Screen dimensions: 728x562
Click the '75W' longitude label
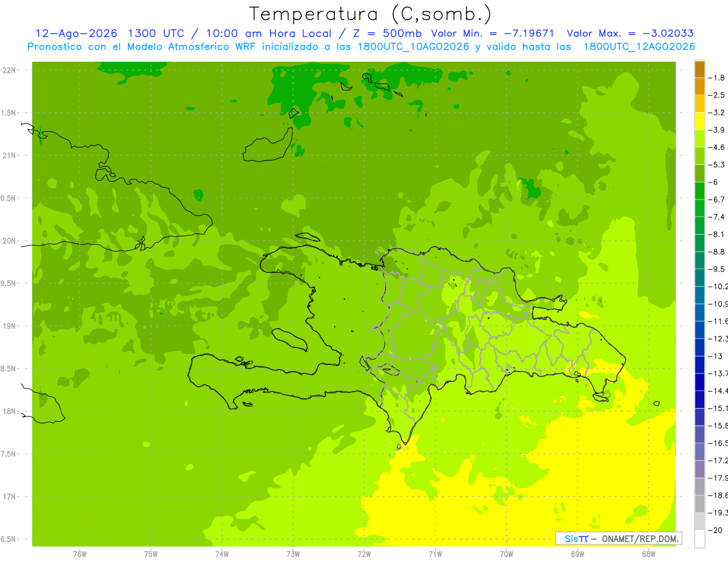coord(150,554)
